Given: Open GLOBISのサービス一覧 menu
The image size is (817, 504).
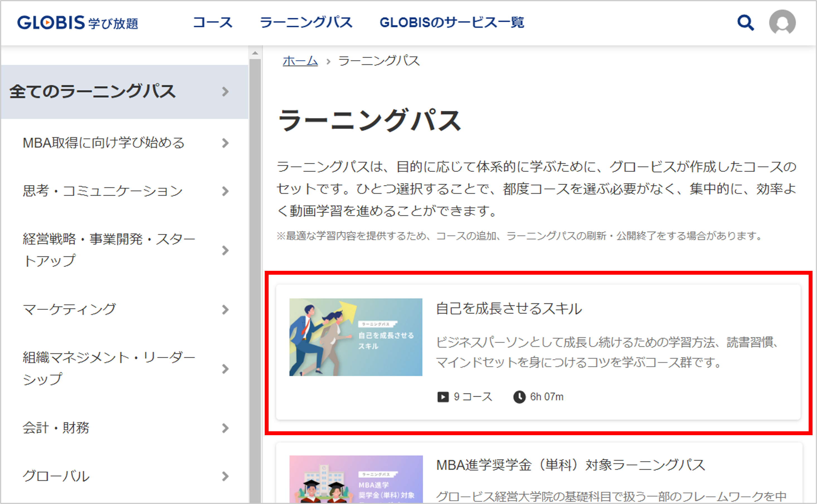Looking at the screenshot, I should (x=452, y=22).
